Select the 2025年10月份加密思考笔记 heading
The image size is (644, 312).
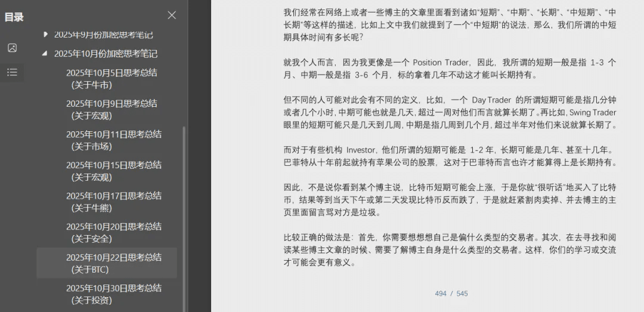click(106, 53)
